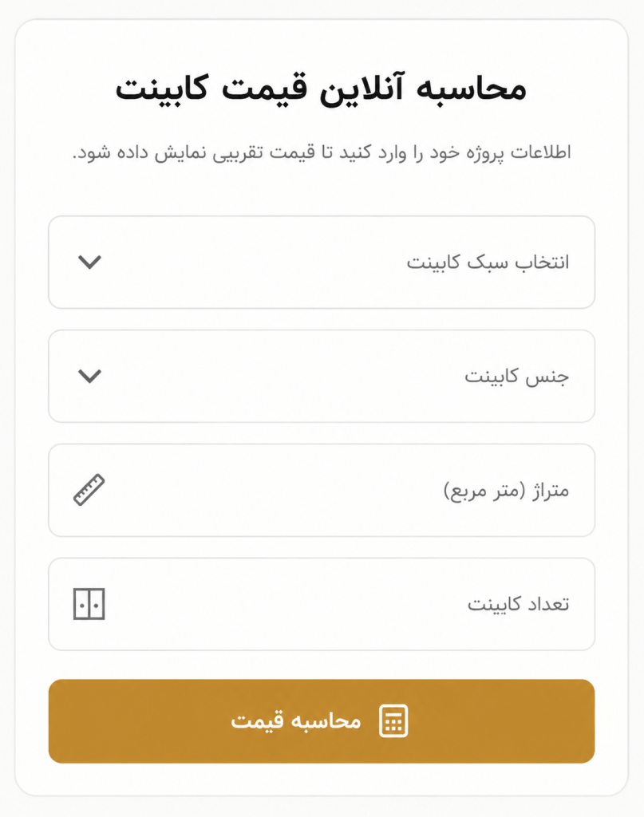This screenshot has height=817, width=644.
Task: Click the ruler icon in the متراژ field
Action: 89,490
